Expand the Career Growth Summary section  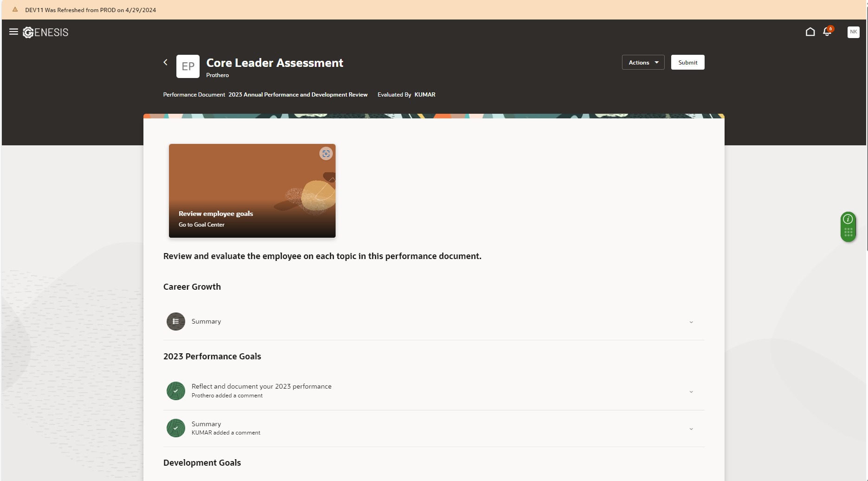coord(691,321)
